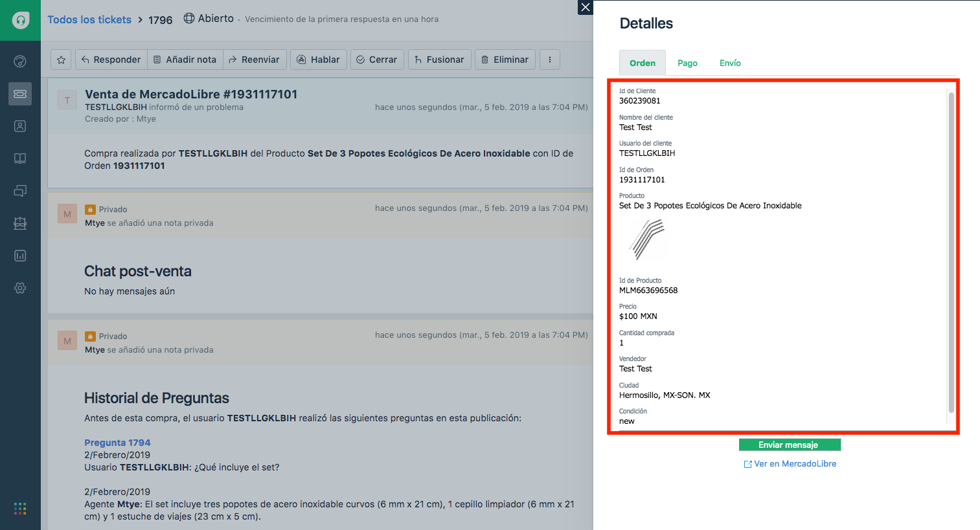980x530 pixels.
Task: Open the Reports chart icon in sidebar
Action: pos(20,256)
